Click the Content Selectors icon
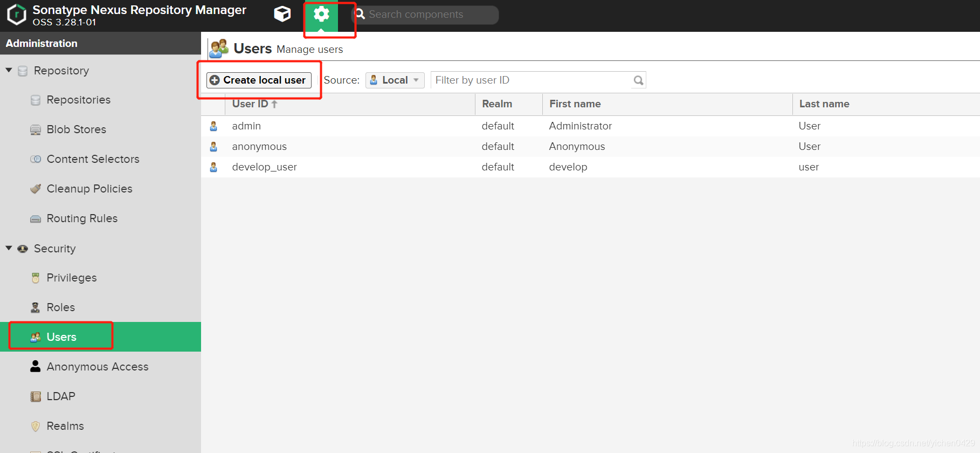This screenshot has width=980, height=453. pyautogui.click(x=36, y=159)
